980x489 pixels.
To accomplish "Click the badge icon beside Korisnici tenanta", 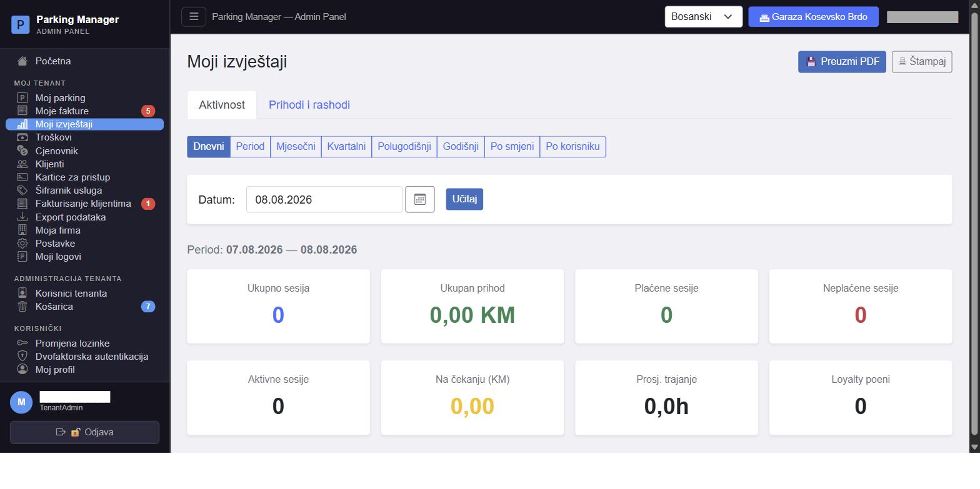I will pos(22,294).
